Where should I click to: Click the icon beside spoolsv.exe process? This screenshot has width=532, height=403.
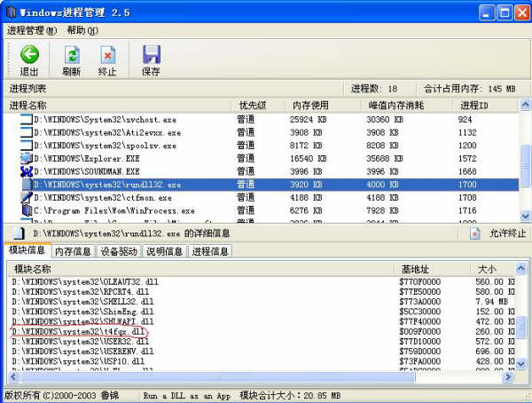(x=27, y=146)
